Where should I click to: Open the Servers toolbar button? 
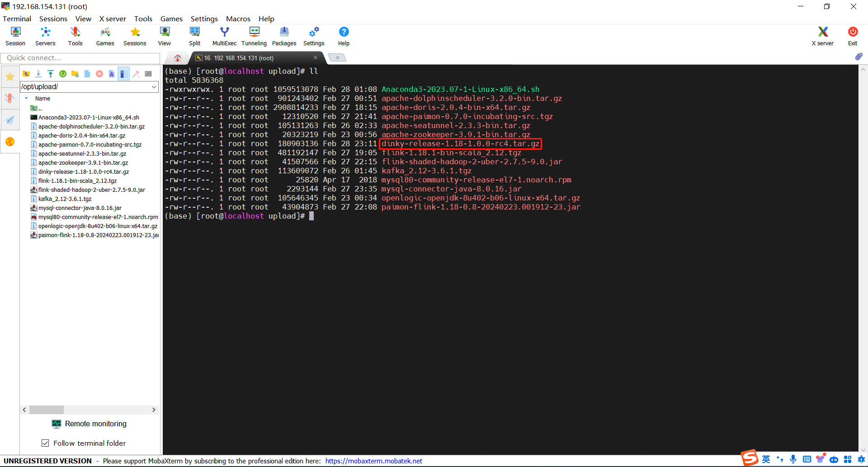pyautogui.click(x=45, y=36)
